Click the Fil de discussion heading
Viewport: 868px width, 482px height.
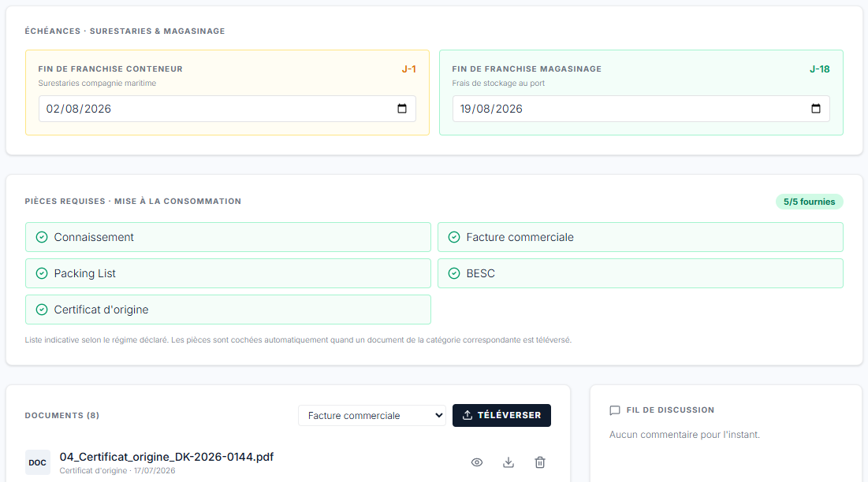(670, 410)
